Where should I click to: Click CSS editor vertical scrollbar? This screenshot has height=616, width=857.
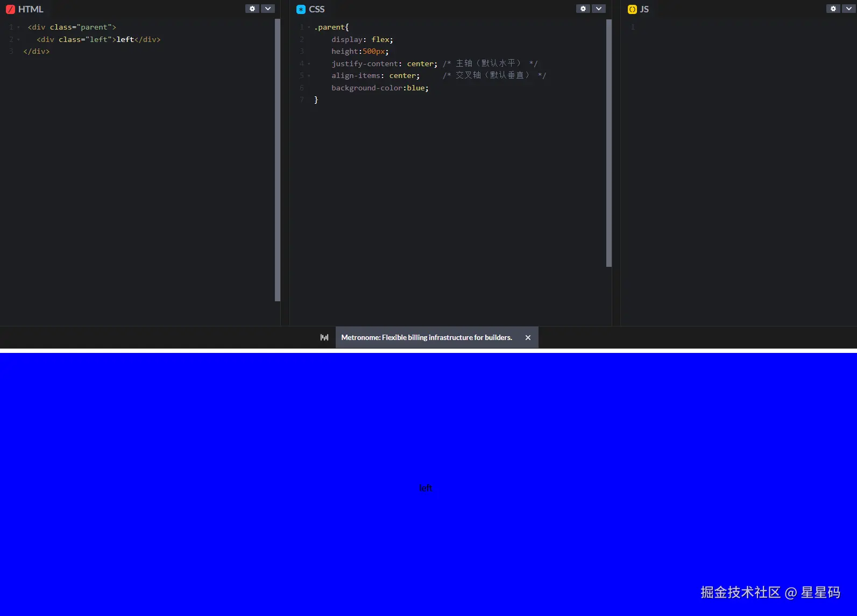coord(609,143)
